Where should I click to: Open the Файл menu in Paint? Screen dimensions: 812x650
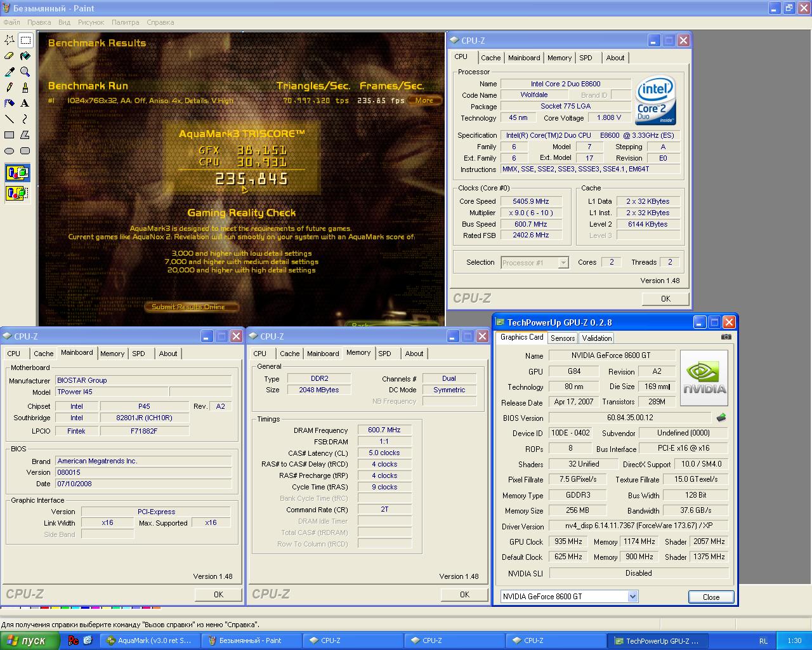pos(11,22)
